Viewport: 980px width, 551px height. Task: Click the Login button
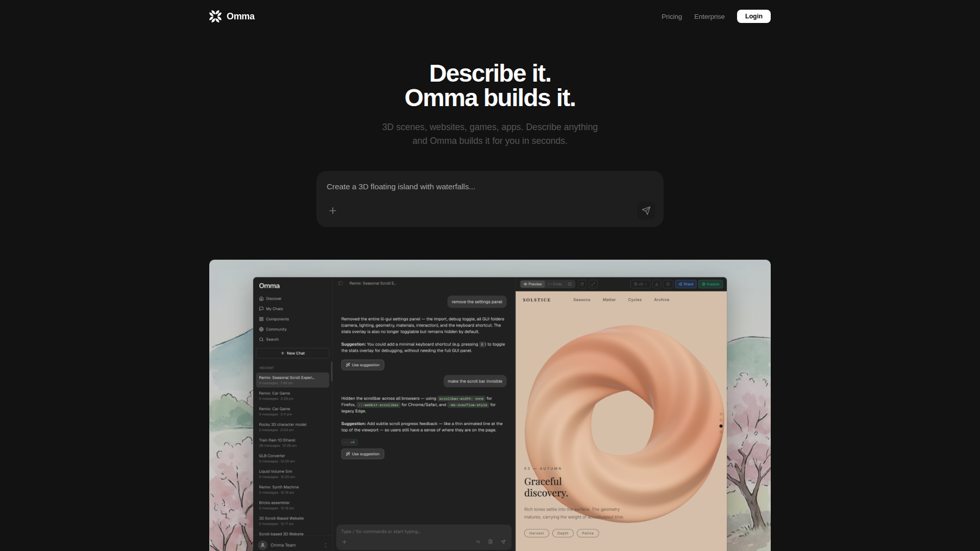tap(753, 16)
